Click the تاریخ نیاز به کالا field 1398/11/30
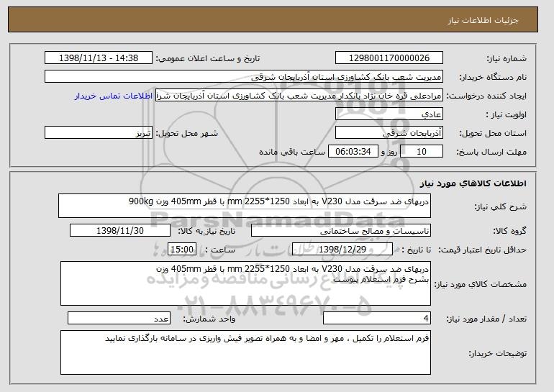Viewport: 554px width, 392px height. coord(120,231)
